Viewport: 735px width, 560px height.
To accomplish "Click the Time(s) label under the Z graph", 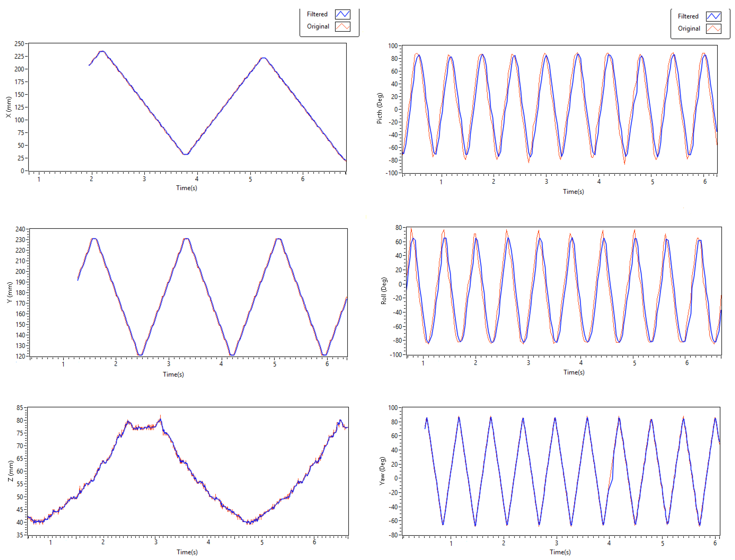I will [x=187, y=552].
